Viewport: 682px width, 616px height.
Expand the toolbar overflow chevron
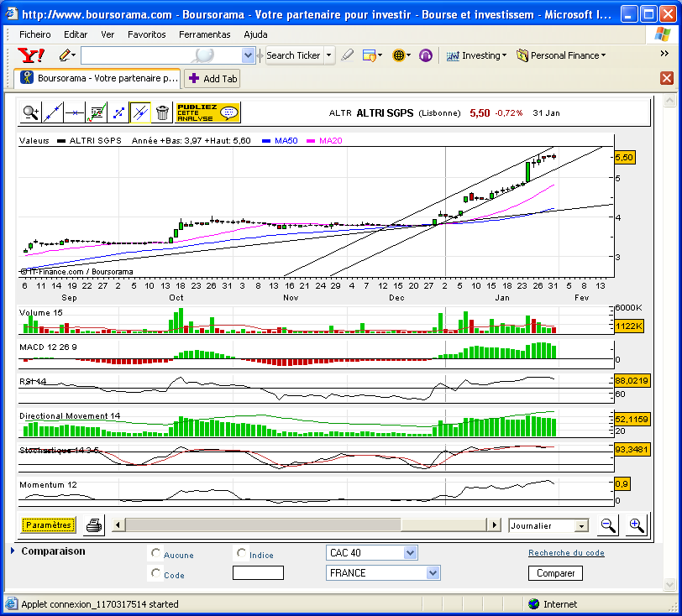tap(664, 54)
